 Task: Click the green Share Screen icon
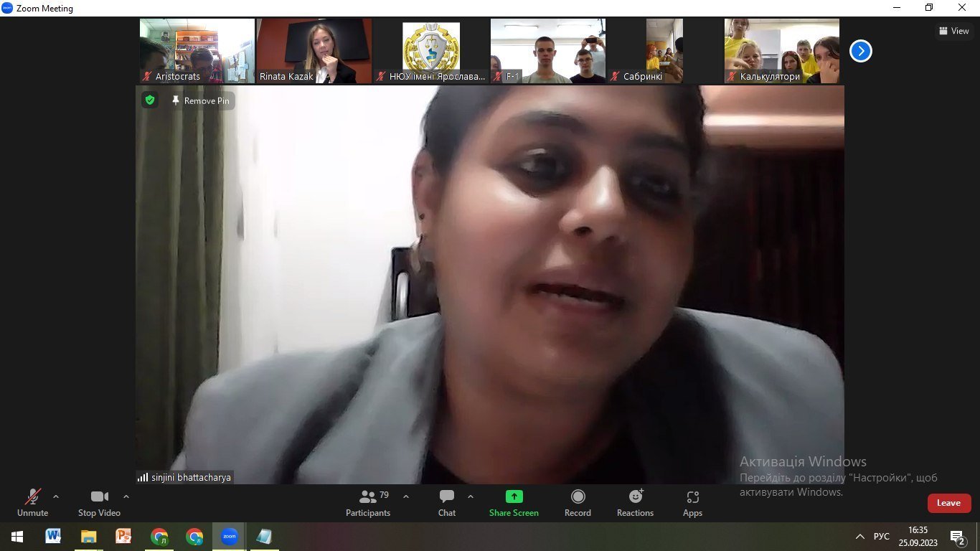coord(514,496)
